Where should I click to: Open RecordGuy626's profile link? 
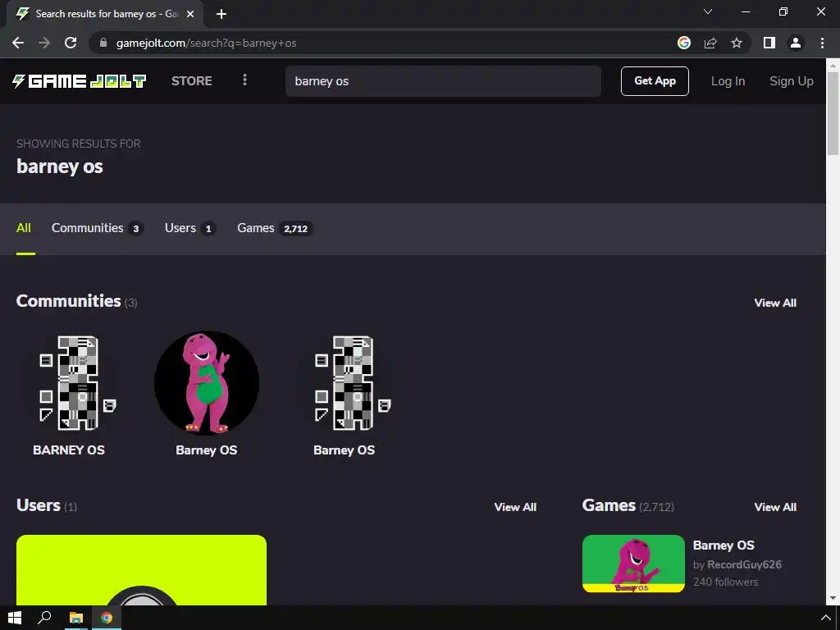click(744, 564)
